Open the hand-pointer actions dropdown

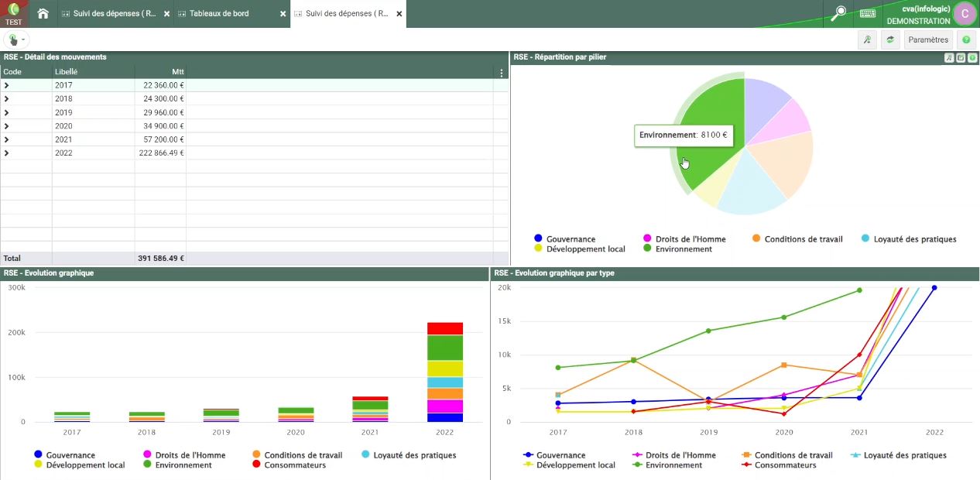[x=15, y=39]
